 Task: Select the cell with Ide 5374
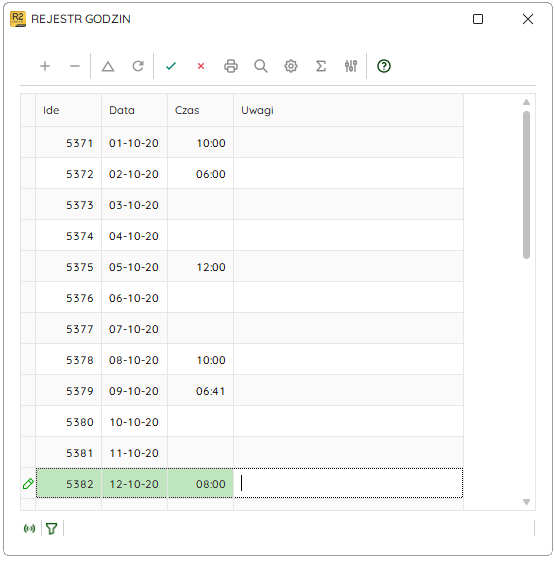(x=68, y=236)
